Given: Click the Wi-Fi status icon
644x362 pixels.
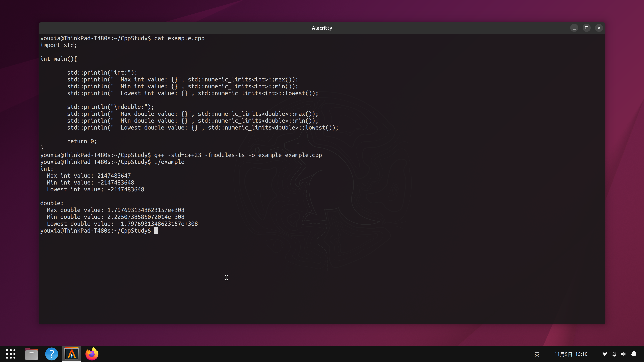Looking at the screenshot, I should (x=605, y=354).
